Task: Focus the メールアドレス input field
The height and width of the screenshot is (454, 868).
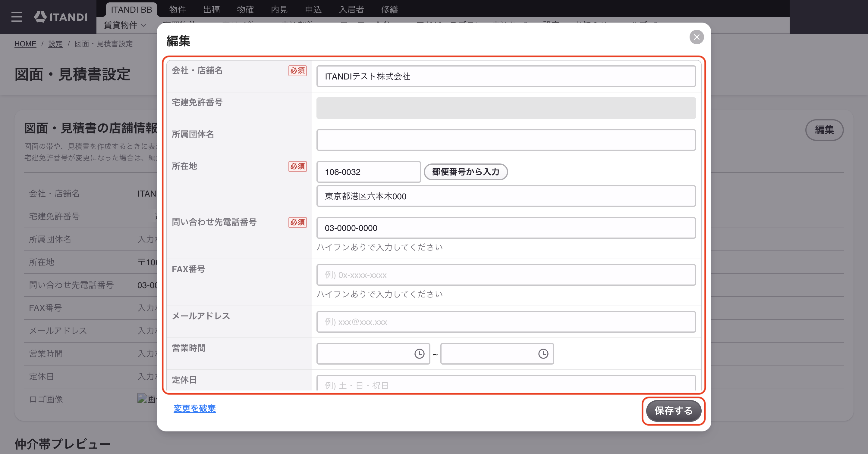Action: click(x=506, y=322)
